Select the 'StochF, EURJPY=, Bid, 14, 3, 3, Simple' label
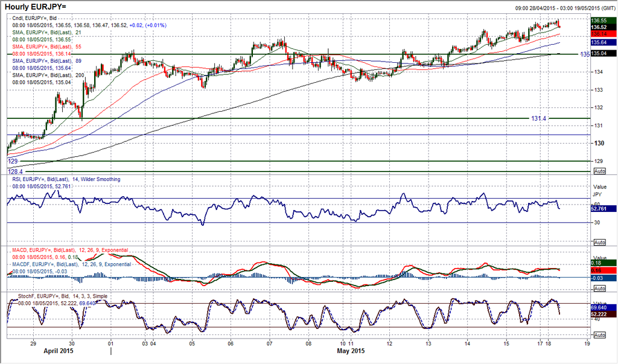Image resolution: width=618 pixels, height=364 pixels. point(62,296)
